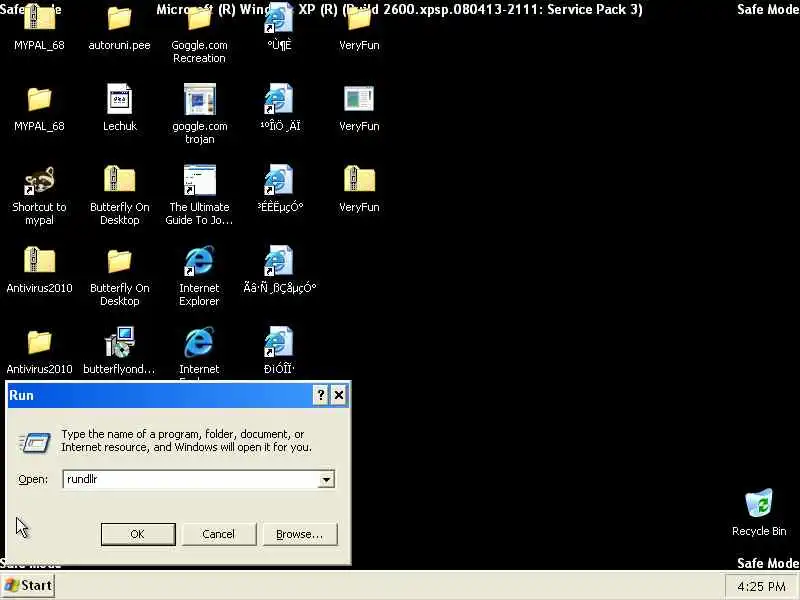Select the zipped VeryFun folder icon
800x600 pixels.
pyautogui.click(x=359, y=179)
